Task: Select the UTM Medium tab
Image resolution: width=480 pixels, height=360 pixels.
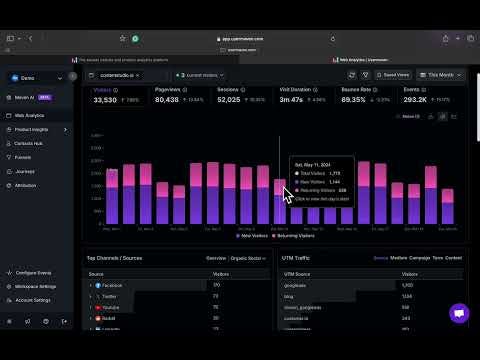Action: 398,258
